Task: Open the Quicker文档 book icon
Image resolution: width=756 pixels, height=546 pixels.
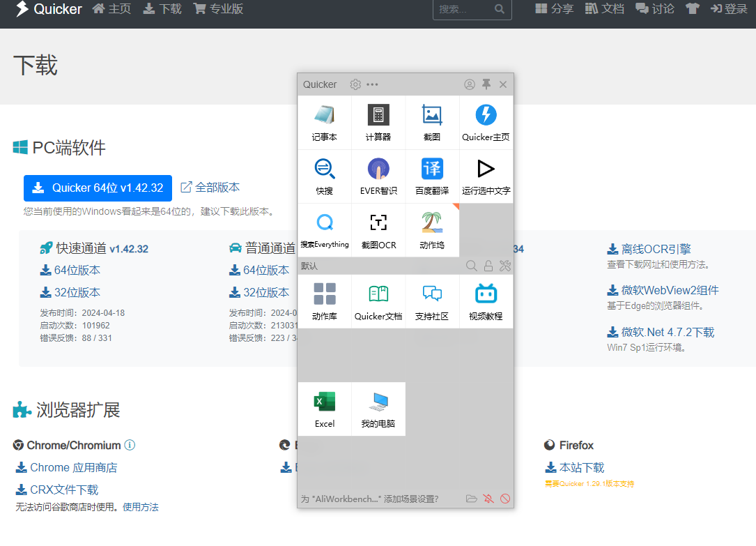Action: 378,301
